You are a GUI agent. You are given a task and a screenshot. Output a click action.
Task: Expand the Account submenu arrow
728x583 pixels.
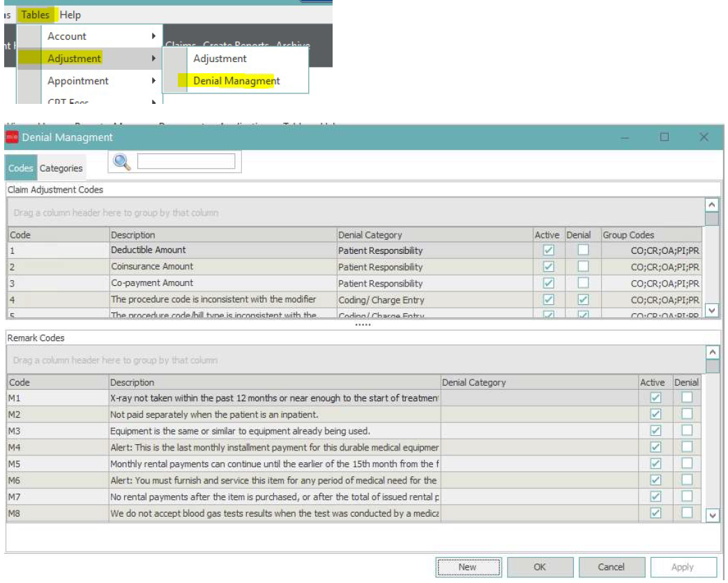coord(153,36)
